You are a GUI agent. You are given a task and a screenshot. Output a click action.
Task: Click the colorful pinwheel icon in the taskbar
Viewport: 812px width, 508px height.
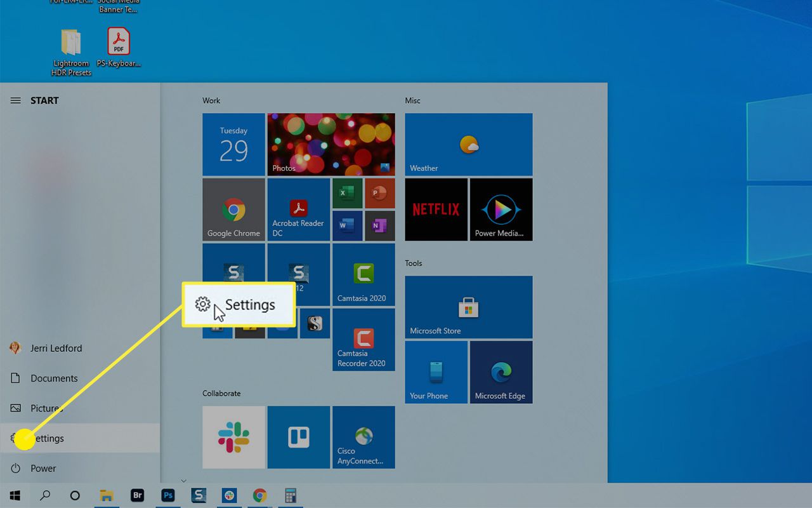coord(229,495)
